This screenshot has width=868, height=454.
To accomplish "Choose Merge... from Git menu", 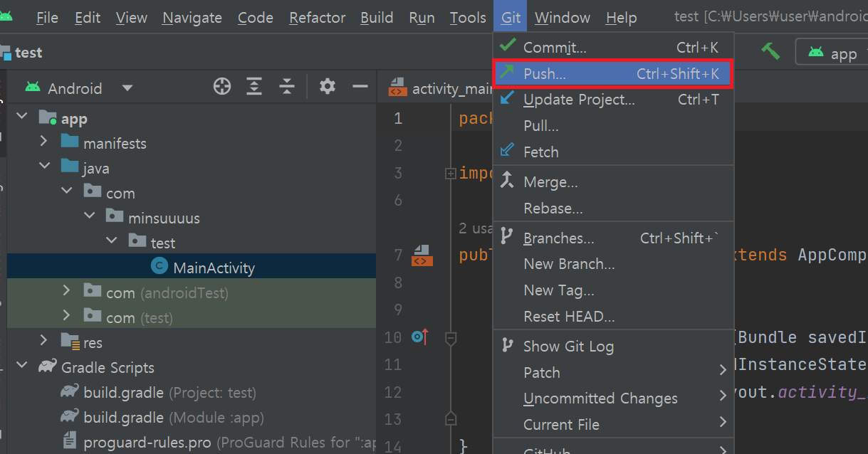I will 613,182.
